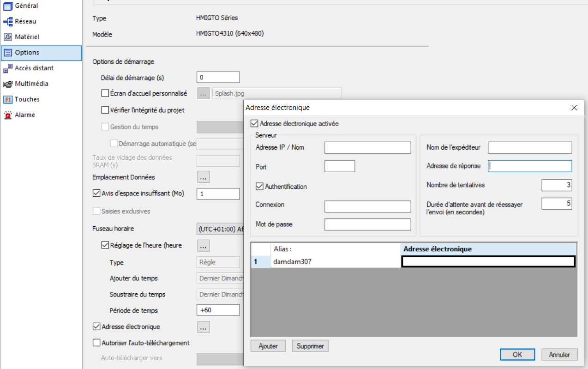Screen dimensions: 588x369
Task: Toggle Autoriser l'auto-téléchargement checkbox
Action: coord(96,343)
